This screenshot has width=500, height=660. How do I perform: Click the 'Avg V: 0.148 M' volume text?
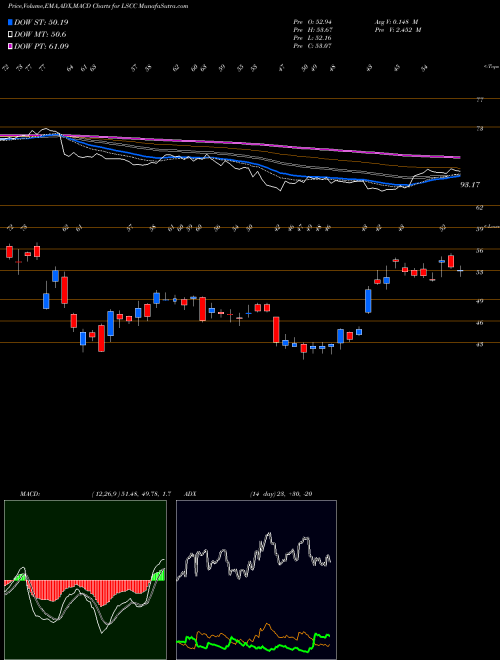click(395, 22)
